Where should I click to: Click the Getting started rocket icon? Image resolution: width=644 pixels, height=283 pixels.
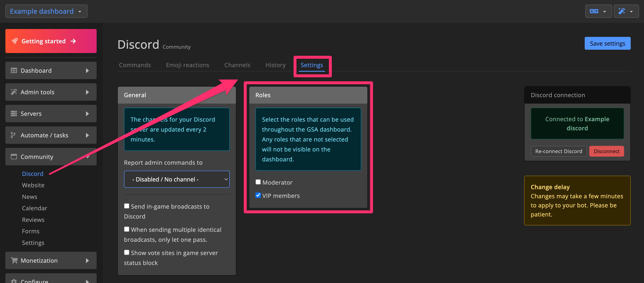tap(14, 41)
